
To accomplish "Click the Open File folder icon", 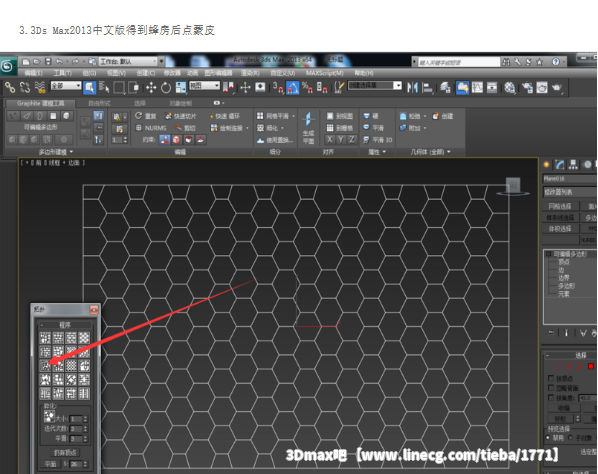I will coord(37,61).
